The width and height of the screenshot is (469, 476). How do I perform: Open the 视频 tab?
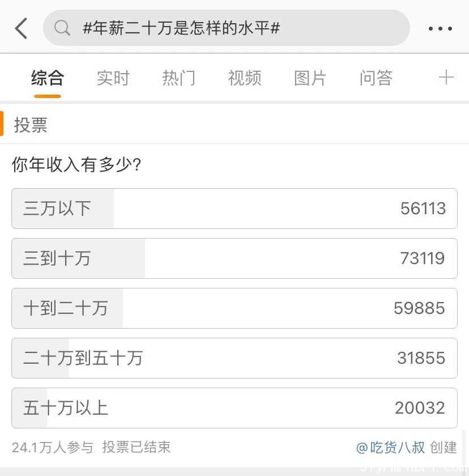pyautogui.click(x=245, y=78)
